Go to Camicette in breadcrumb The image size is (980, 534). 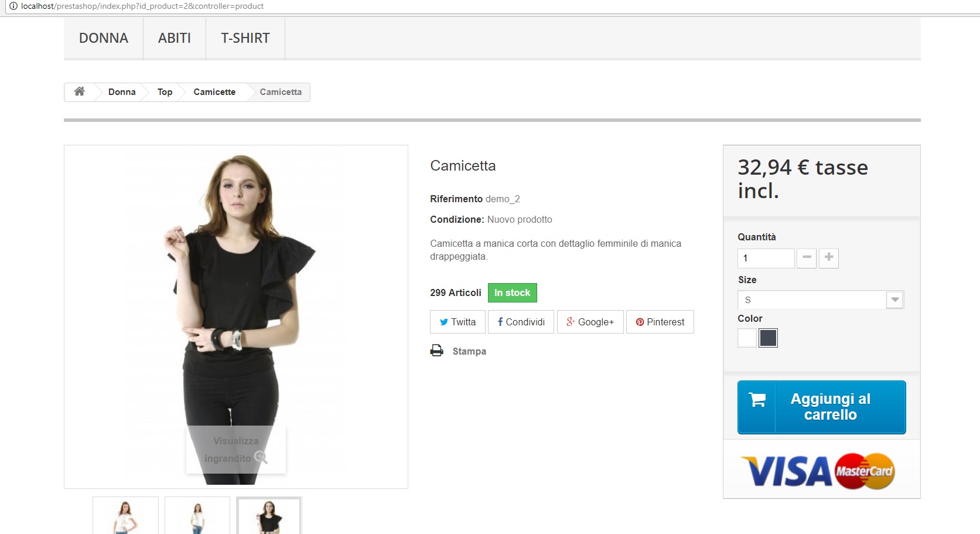(214, 92)
